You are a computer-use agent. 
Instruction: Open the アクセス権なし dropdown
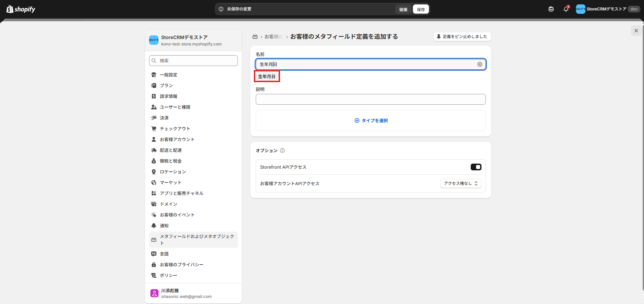click(461, 183)
